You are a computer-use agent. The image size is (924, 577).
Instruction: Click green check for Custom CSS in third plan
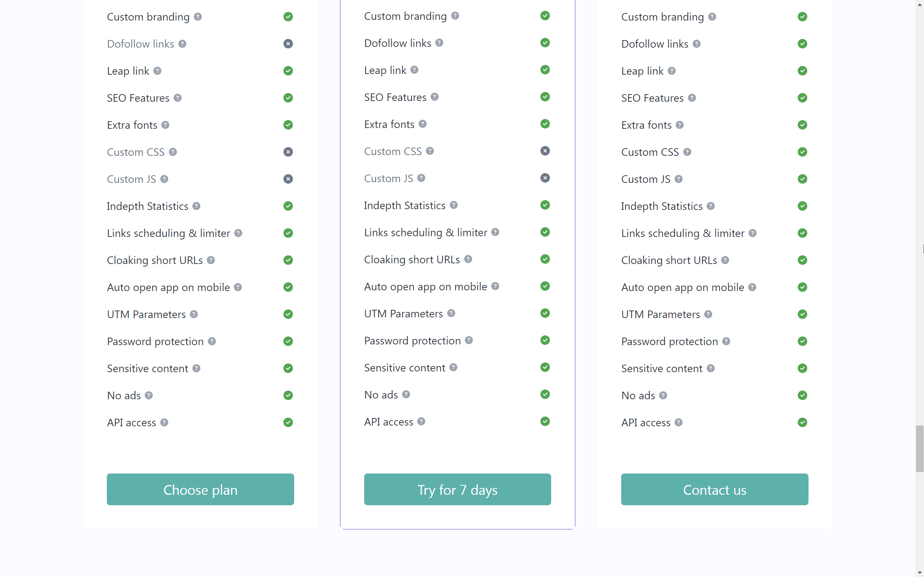click(802, 152)
